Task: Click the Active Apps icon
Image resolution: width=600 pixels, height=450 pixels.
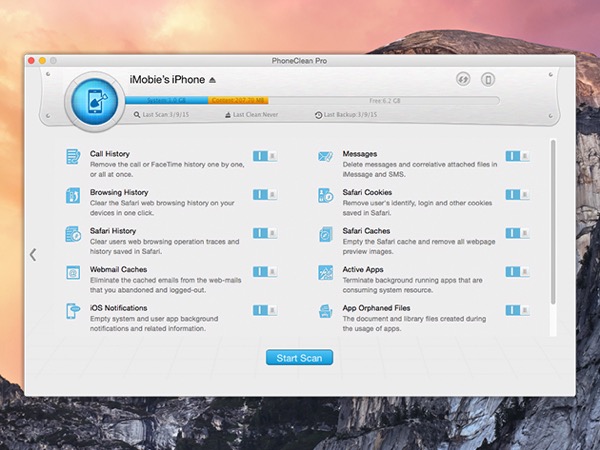Action: pos(325,272)
